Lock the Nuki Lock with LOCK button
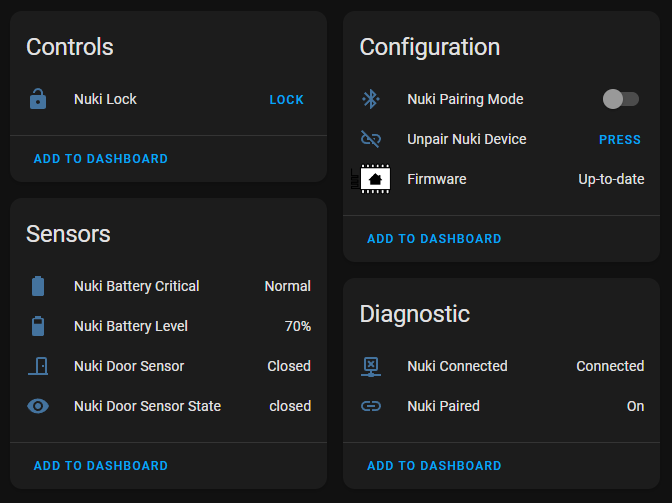Screen dimensions: 672x503 286,100
